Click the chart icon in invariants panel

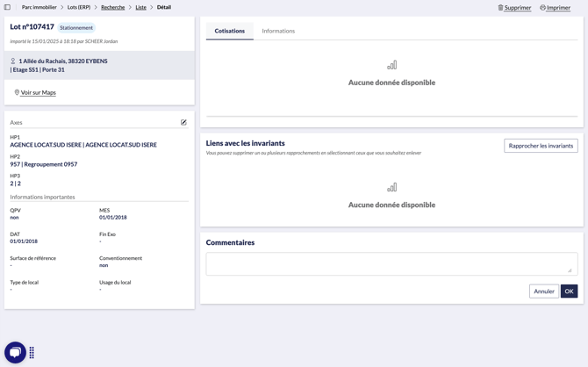tap(391, 187)
